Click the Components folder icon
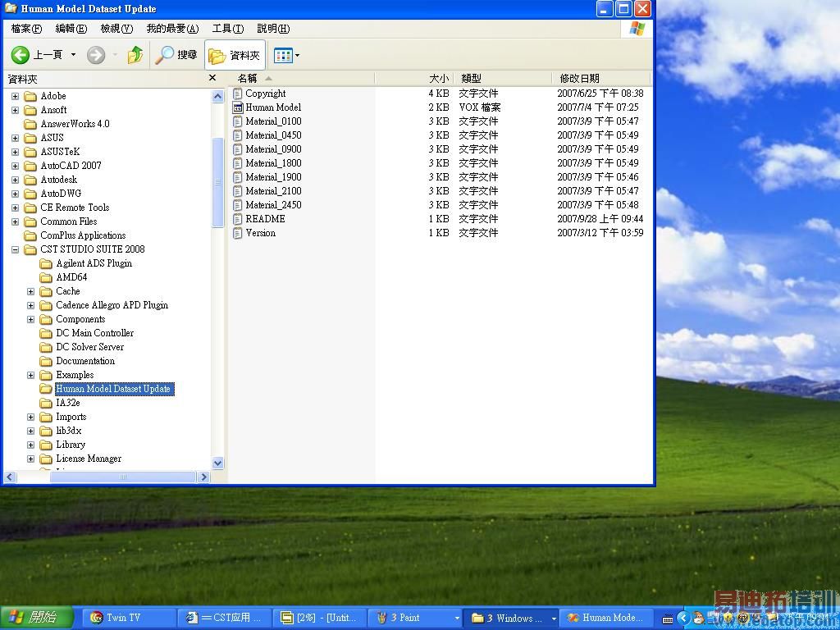 pos(46,319)
